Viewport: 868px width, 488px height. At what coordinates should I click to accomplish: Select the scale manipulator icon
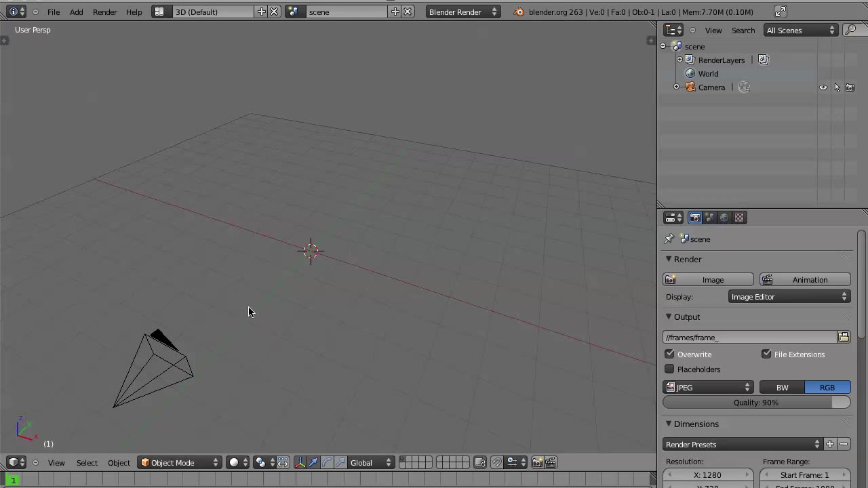pos(340,462)
